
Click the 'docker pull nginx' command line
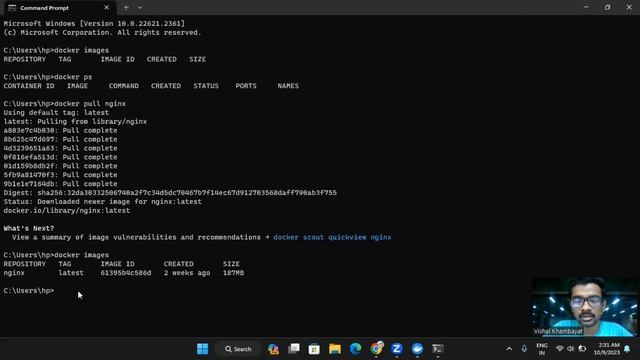coord(64,104)
